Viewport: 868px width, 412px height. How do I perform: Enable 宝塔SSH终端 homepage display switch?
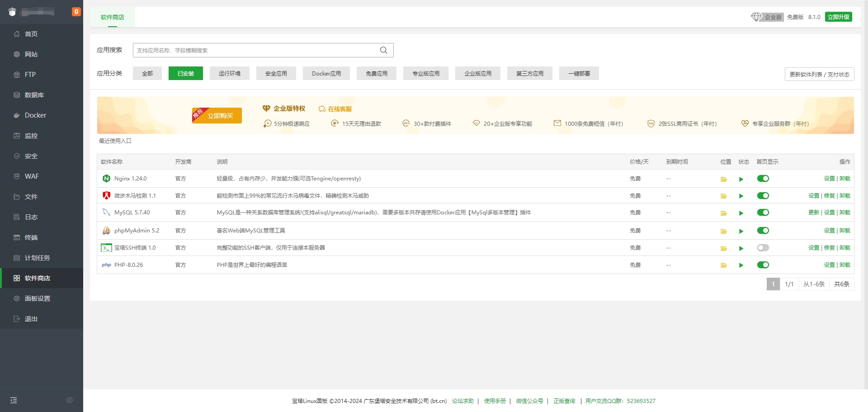pyautogui.click(x=763, y=248)
